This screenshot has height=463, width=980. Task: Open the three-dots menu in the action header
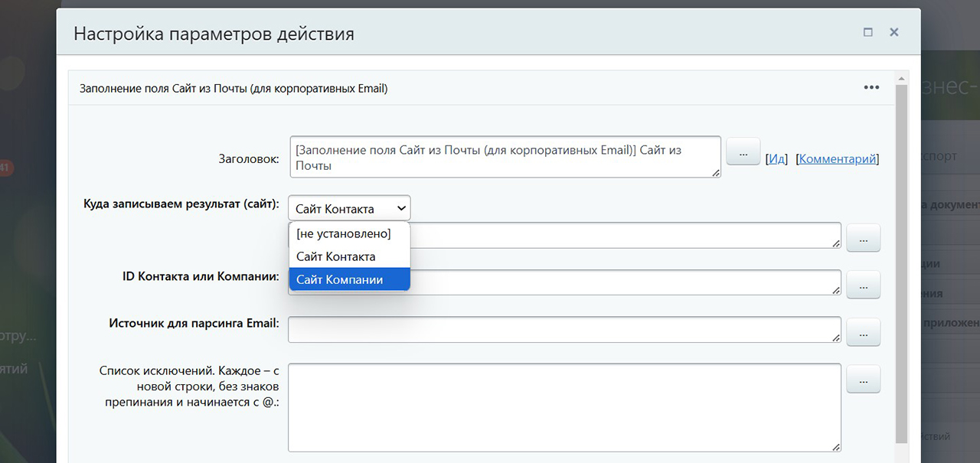(871, 87)
